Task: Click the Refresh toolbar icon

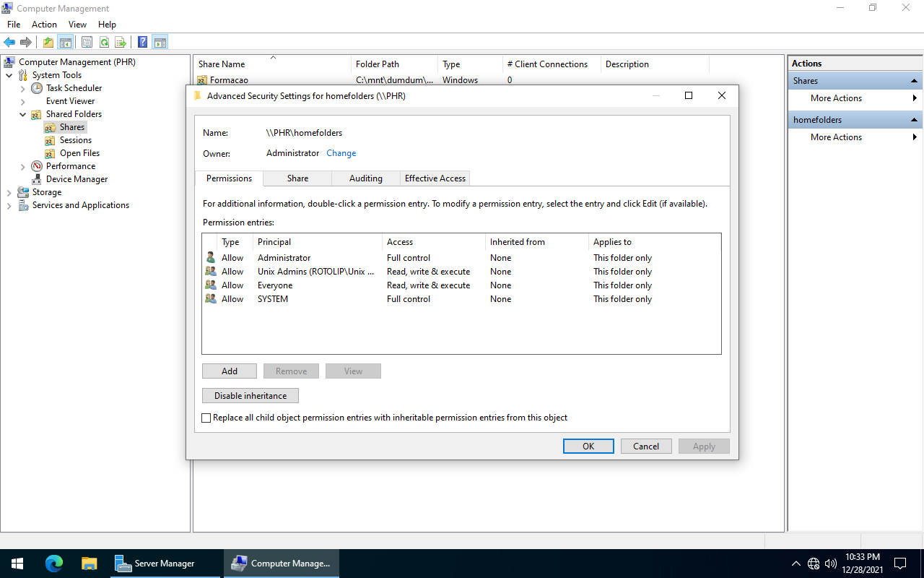Action: [105, 41]
